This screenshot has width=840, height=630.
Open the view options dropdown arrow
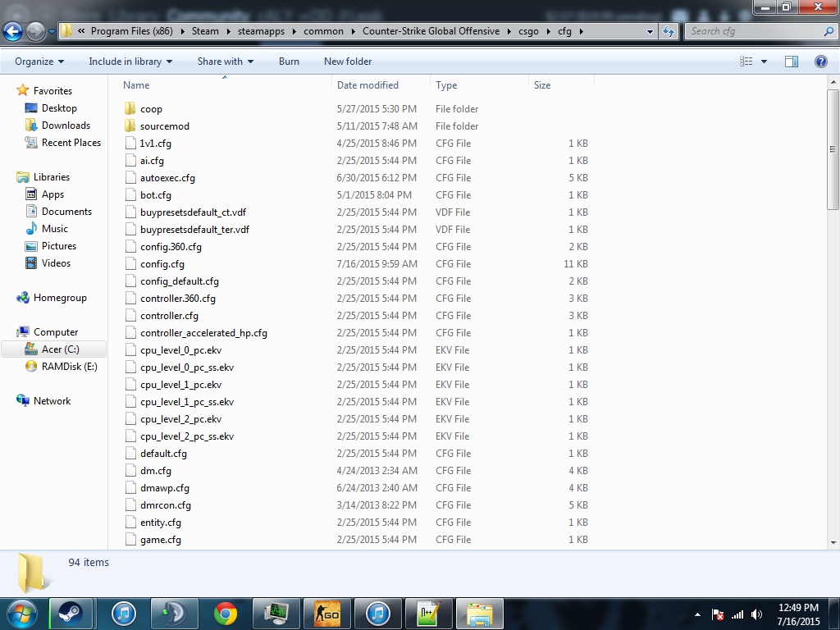point(764,62)
